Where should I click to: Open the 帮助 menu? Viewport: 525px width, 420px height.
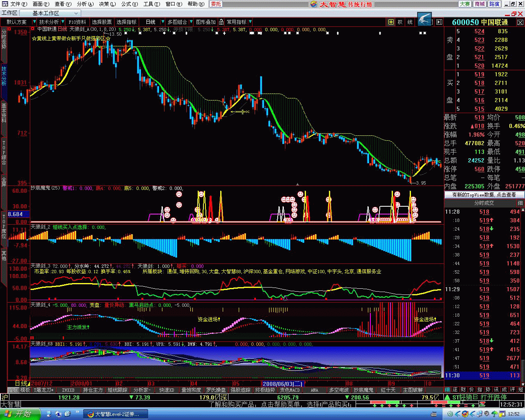[x=196, y=4]
